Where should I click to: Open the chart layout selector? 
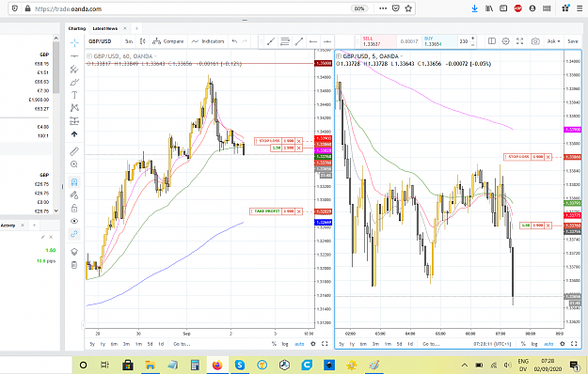(492, 41)
